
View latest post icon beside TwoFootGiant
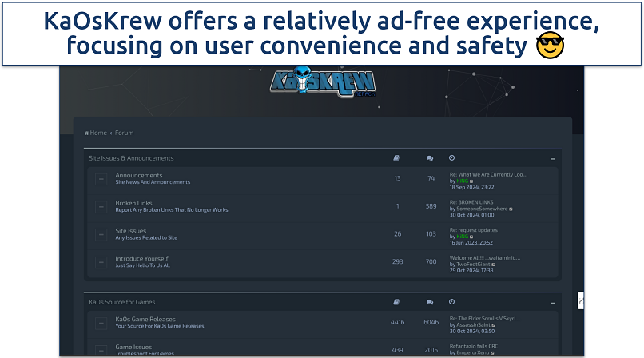point(494,265)
